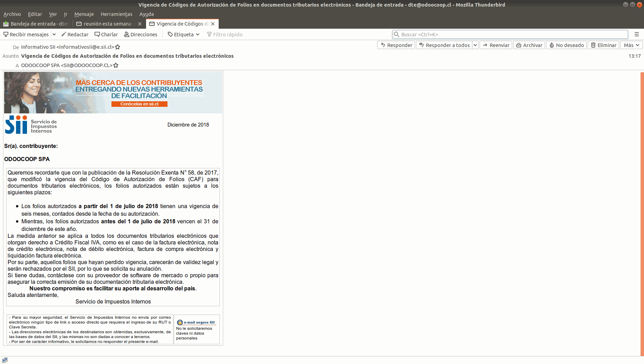Open the Herramientas menu

[116, 14]
